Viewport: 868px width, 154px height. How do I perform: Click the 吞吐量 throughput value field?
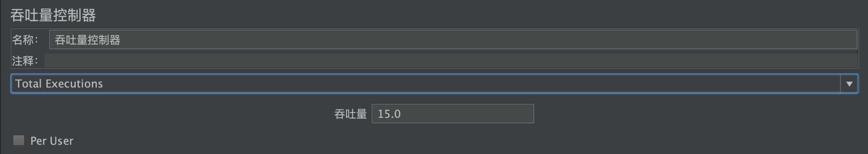click(x=453, y=114)
